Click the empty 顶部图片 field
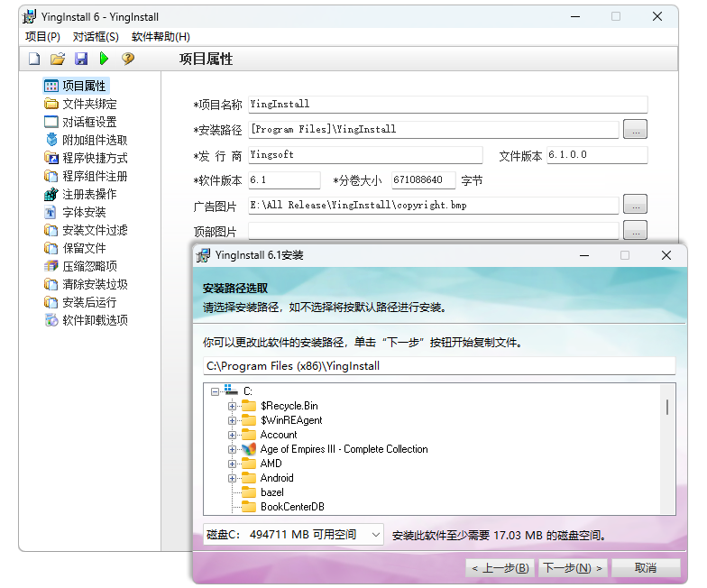Image resolution: width=707 pixels, height=588 pixels. [x=434, y=231]
